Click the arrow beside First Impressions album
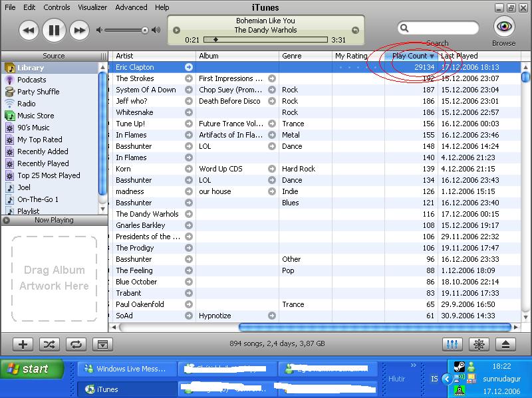The image size is (532, 398). click(271, 78)
